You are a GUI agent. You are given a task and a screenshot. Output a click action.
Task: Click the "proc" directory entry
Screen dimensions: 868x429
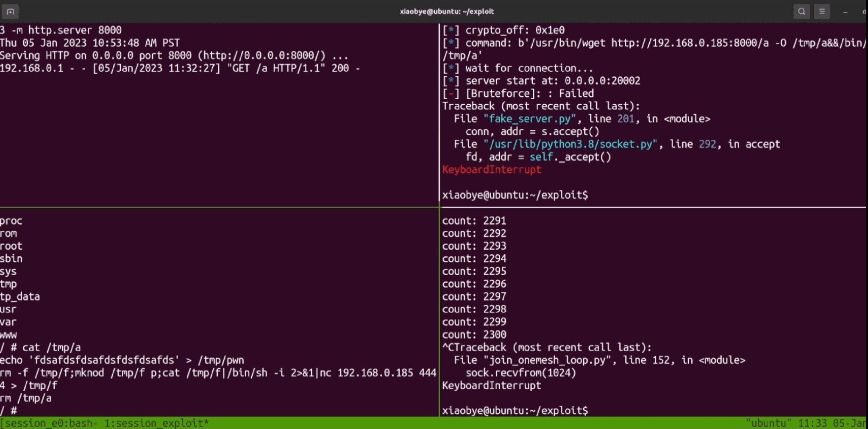pos(11,221)
